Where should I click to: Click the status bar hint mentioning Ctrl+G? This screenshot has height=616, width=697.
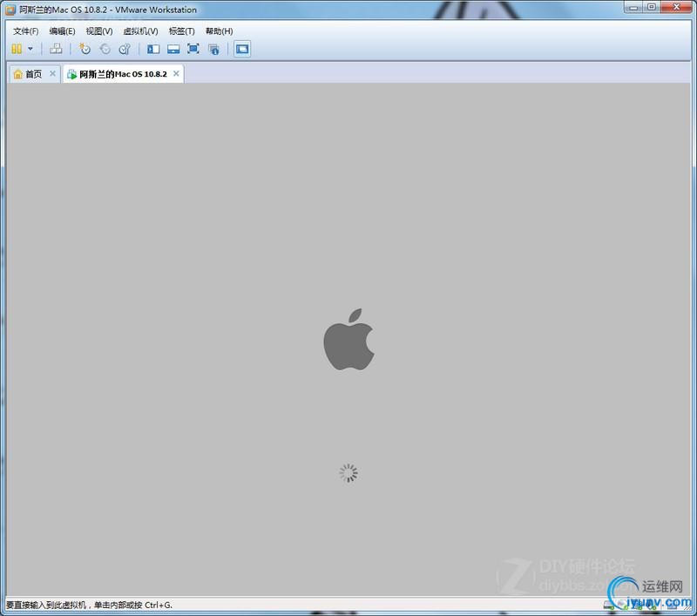89,605
